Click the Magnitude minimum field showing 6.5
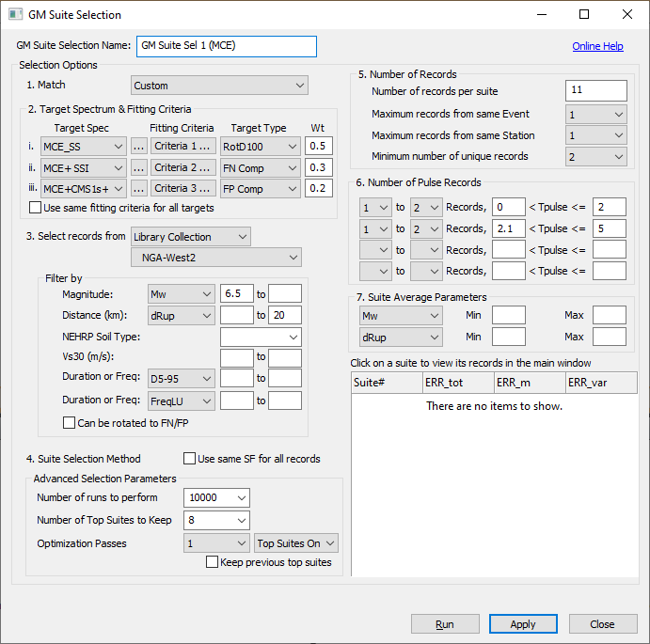This screenshot has width=650, height=644. 237,294
